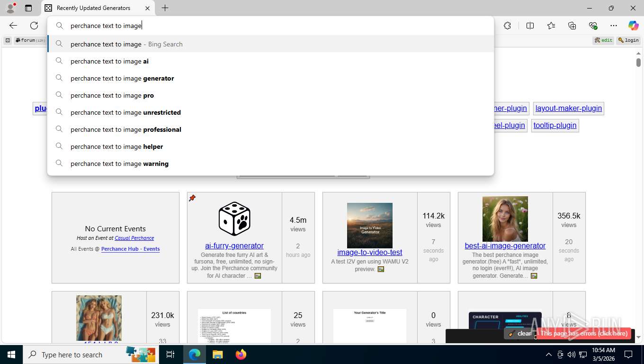The width and height of the screenshot is (644, 364).
Task: Open Task View on the taskbar
Action: tap(170, 355)
